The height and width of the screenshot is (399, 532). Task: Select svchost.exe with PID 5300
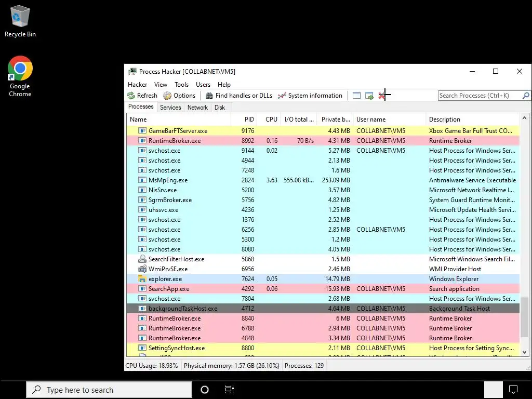click(x=323, y=239)
